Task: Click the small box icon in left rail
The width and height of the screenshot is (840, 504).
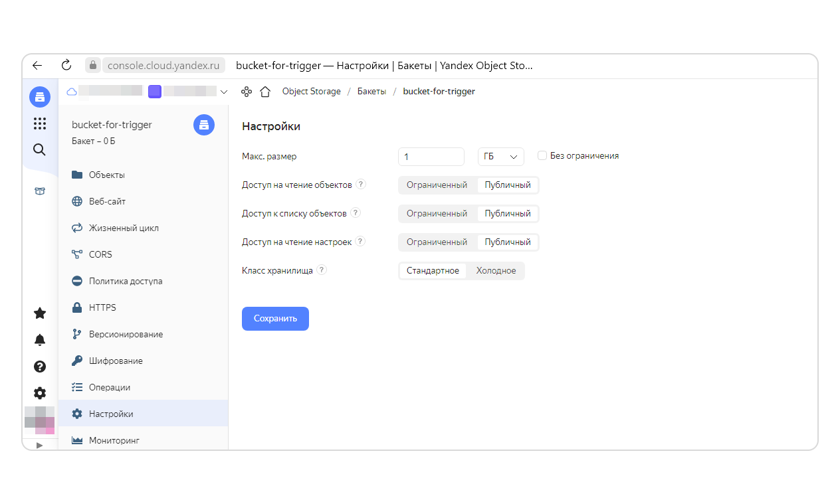Action: pyautogui.click(x=40, y=191)
